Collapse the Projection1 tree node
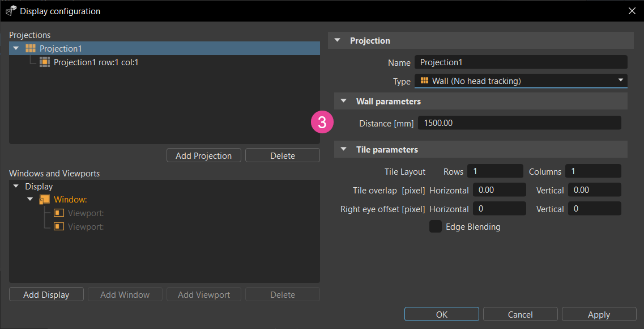The width and height of the screenshot is (644, 329). (16, 49)
